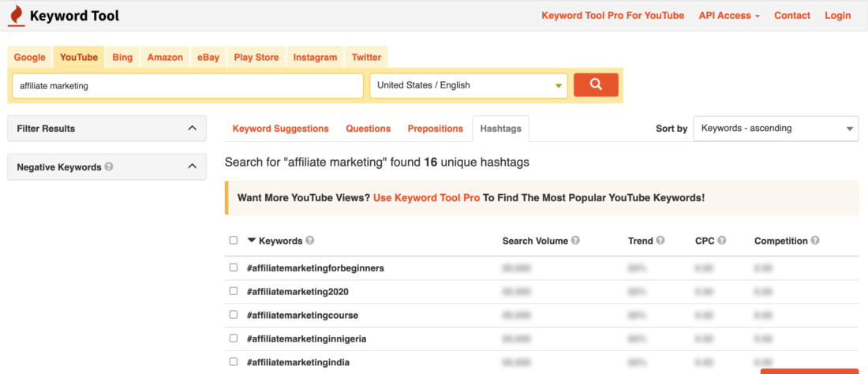The width and height of the screenshot is (868, 374).
Task: Switch to the Bing tab
Action: pos(122,57)
